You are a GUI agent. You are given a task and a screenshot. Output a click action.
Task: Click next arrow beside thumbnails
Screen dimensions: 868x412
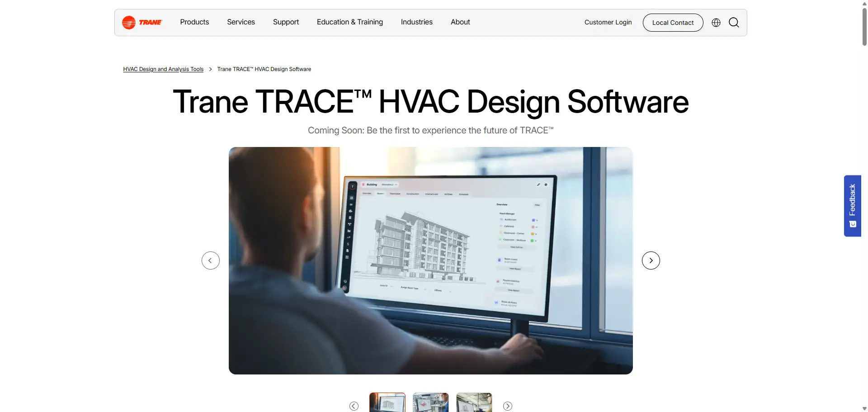coord(508,406)
